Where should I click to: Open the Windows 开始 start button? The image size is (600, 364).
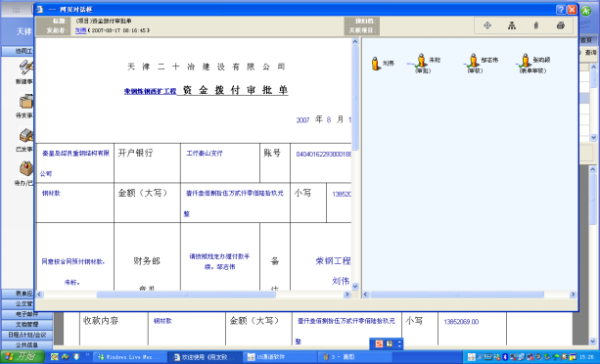point(23,357)
